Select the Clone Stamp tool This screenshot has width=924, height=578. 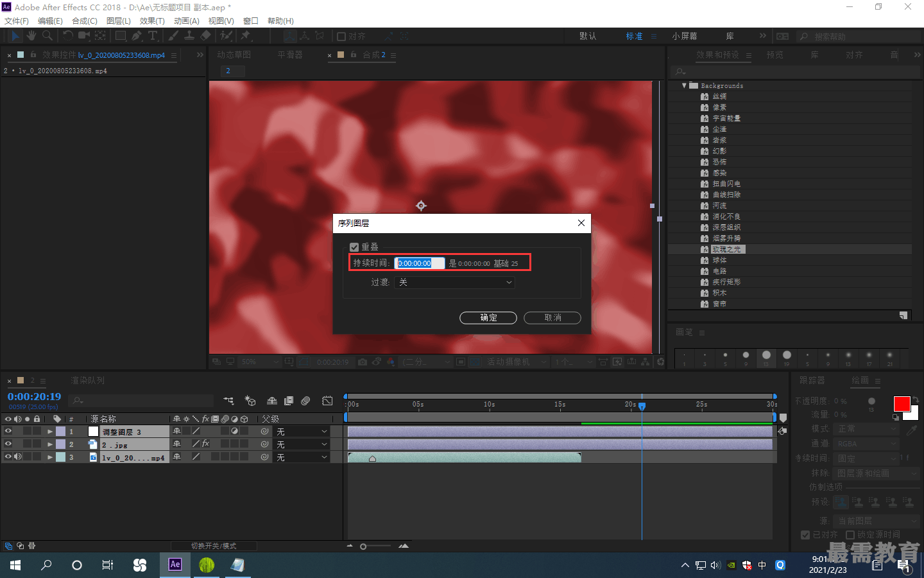coord(189,36)
